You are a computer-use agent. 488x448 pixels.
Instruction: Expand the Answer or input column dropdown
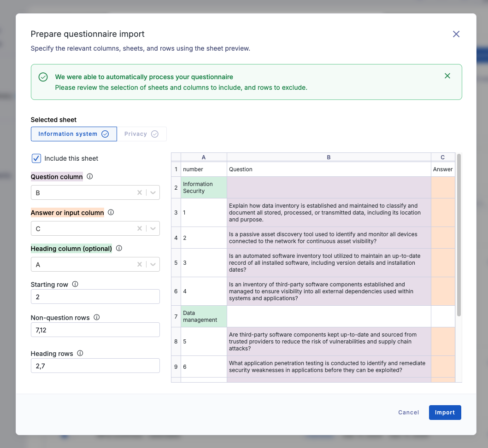tap(153, 228)
